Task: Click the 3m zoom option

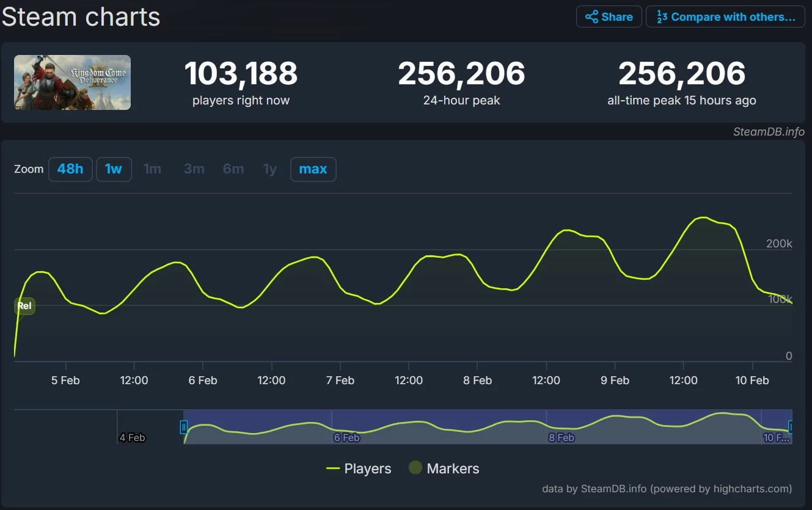Action: [x=194, y=169]
